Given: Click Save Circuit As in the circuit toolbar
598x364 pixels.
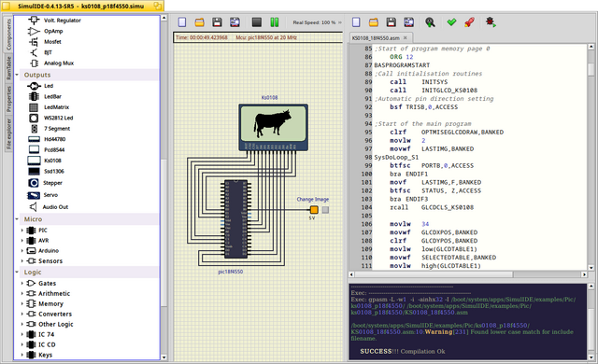Looking at the screenshot, I should [x=235, y=22].
